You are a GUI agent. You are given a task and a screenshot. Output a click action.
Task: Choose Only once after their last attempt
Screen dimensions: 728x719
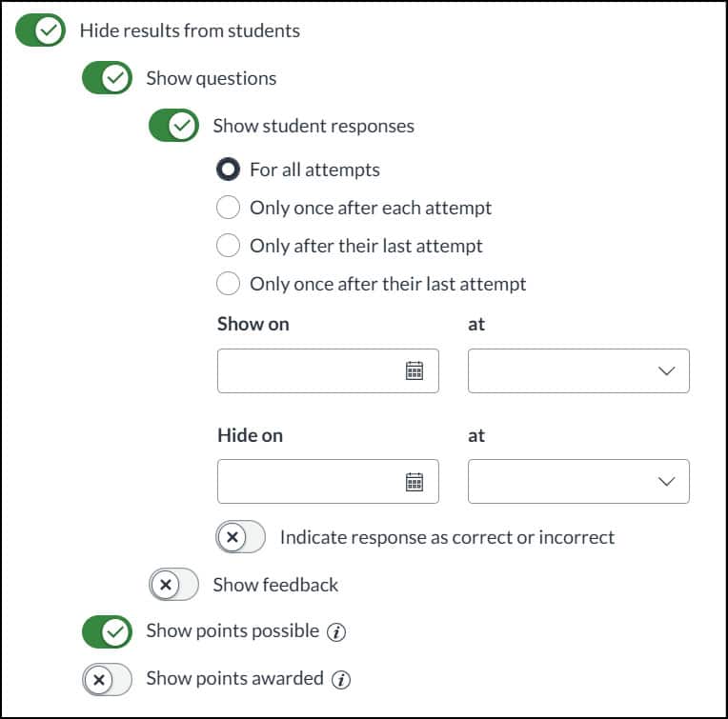[229, 284]
